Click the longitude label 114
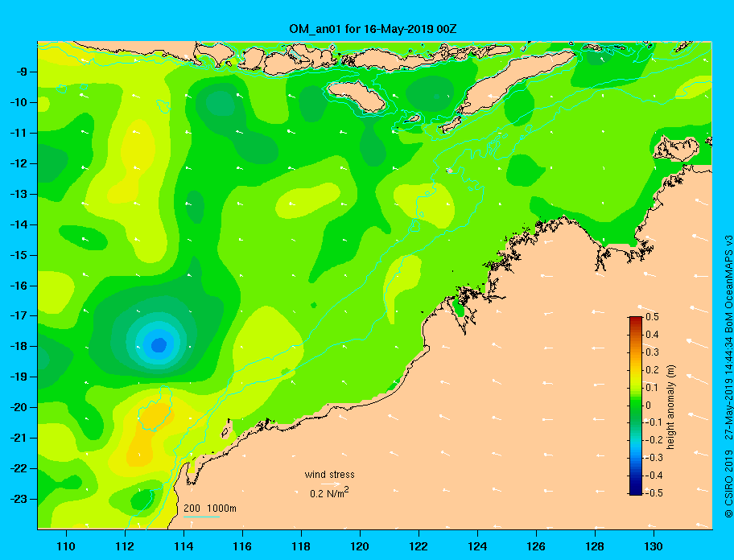The image size is (734, 560). point(183,546)
